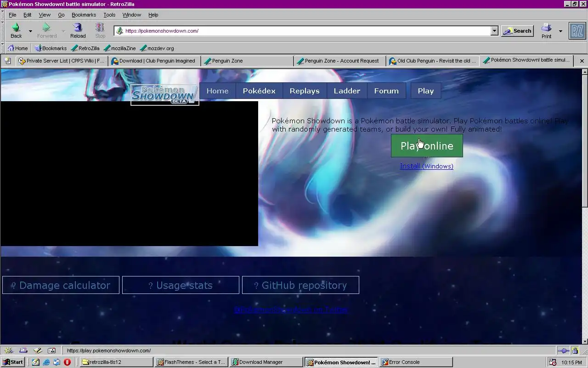Switch to Download Manager taskbar window

pyautogui.click(x=266, y=362)
